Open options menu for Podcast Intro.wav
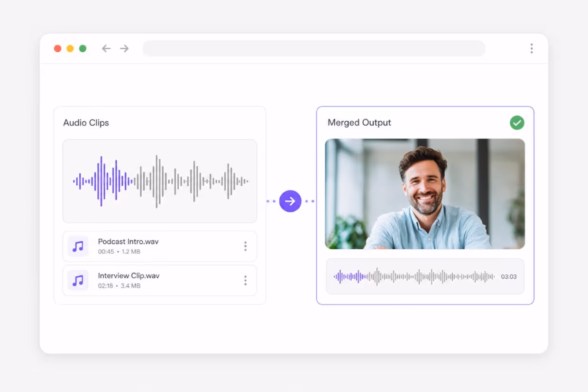The height and width of the screenshot is (392, 588). click(245, 246)
